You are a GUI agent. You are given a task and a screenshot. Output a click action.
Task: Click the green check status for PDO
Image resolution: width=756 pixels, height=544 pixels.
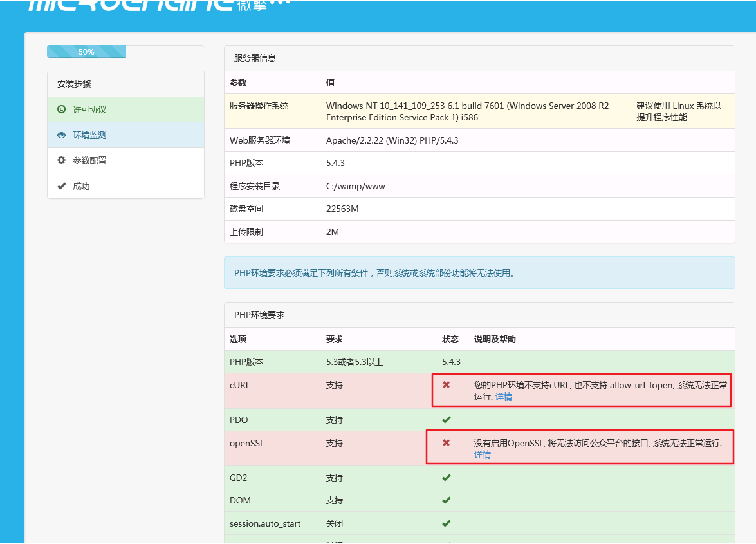coord(447,420)
